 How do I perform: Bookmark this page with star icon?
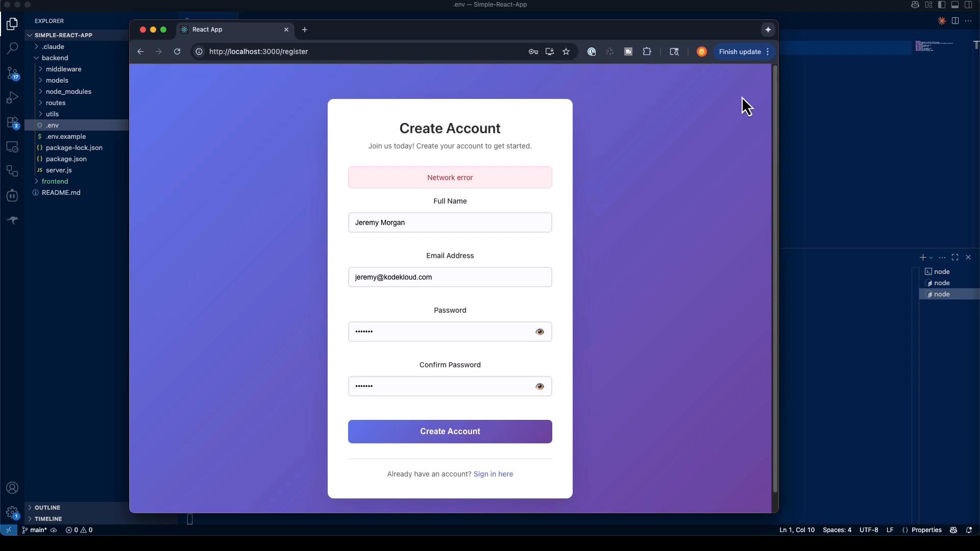coord(566,52)
